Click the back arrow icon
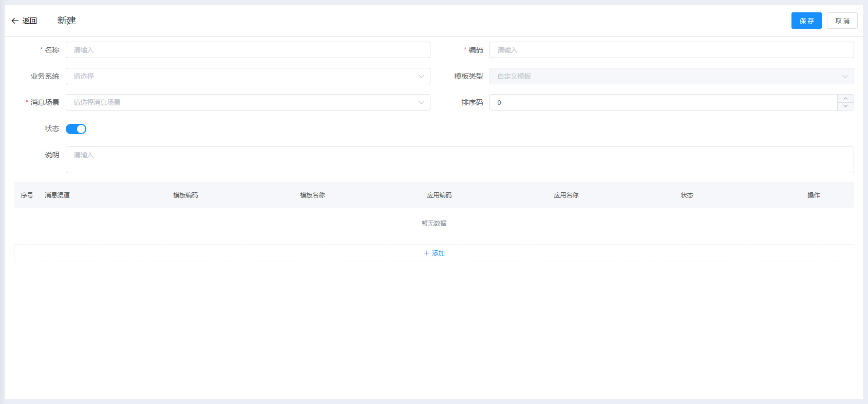Image resolution: width=868 pixels, height=404 pixels. click(15, 21)
